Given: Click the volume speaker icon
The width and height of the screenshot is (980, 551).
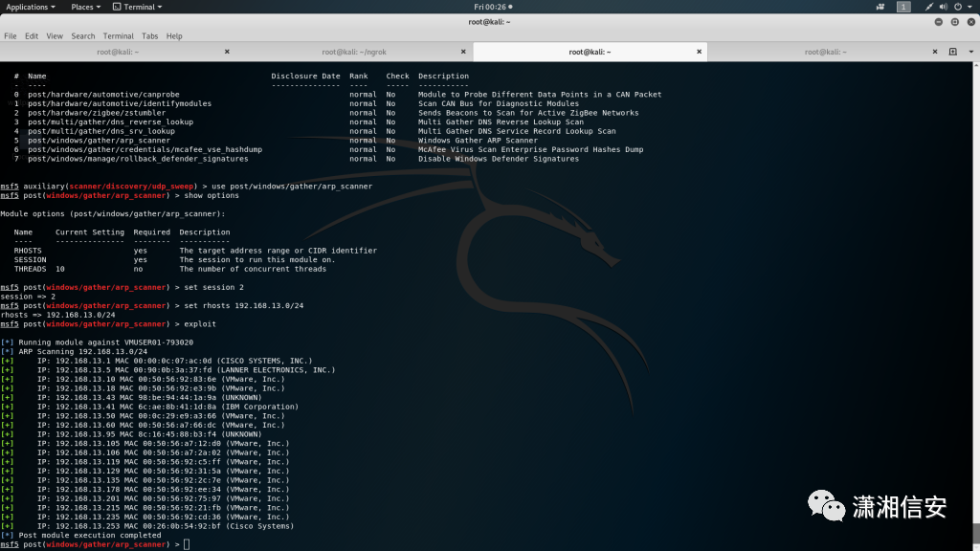Looking at the screenshot, I should (943, 7).
